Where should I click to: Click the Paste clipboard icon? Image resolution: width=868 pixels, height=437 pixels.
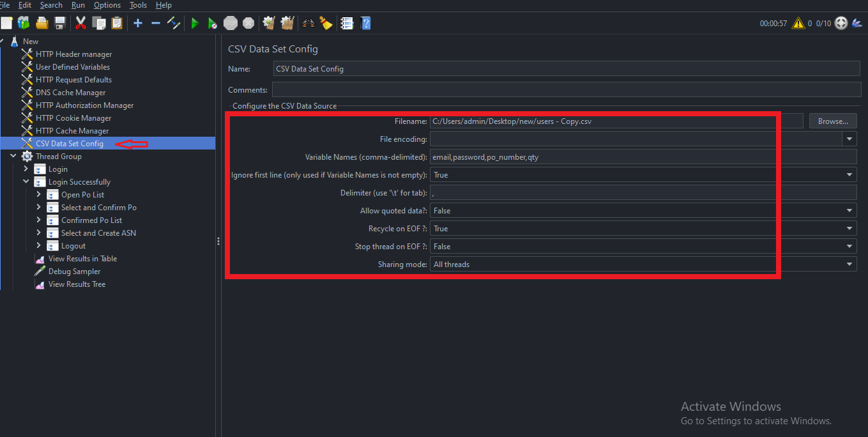(x=117, y=24)
